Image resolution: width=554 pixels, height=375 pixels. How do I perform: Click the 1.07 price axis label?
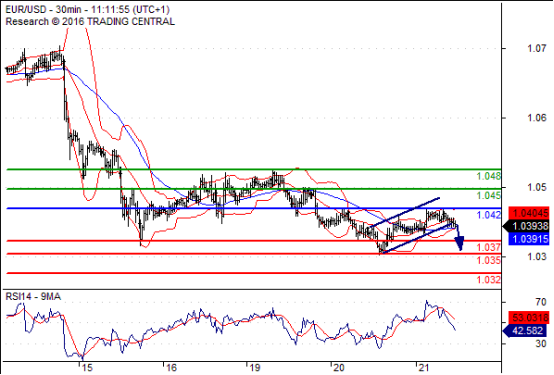coord(537,48)
